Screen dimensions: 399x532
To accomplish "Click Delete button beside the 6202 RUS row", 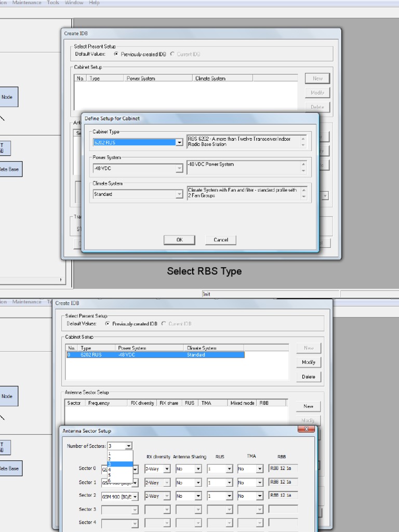I will click(x=309, y=377).
